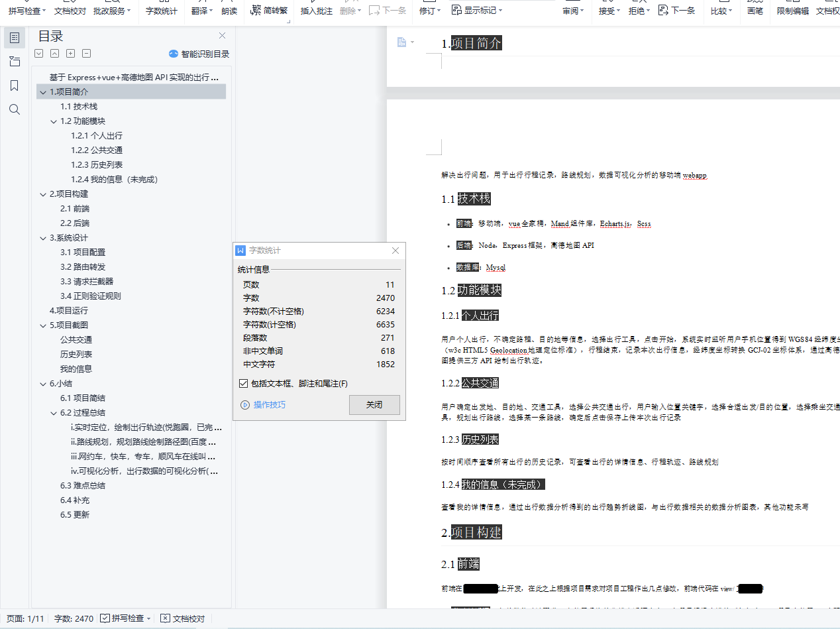Screen dimensions: 840x629
Task: Click 关闭 button in 字数统计 dialog
Action: 374,405
